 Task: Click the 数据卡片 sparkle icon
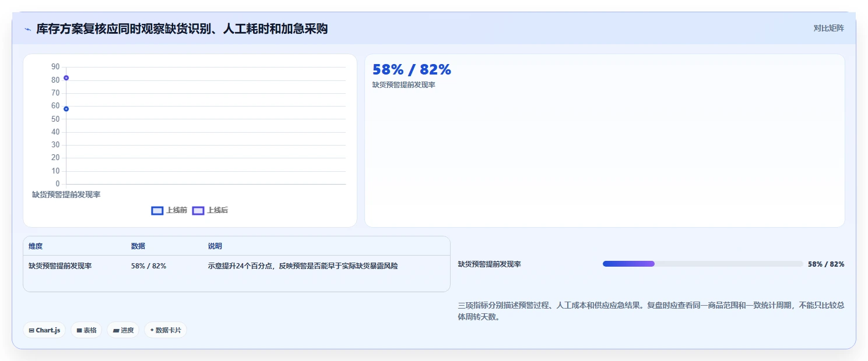[x=152, y=330]
